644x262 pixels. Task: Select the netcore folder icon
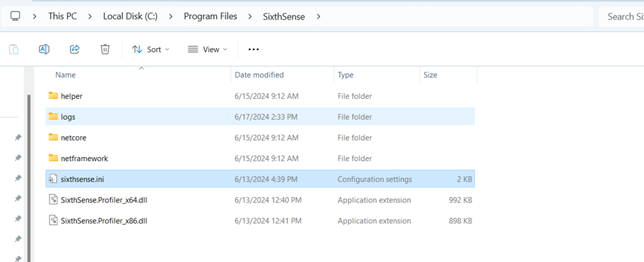(x=53, y=137)
